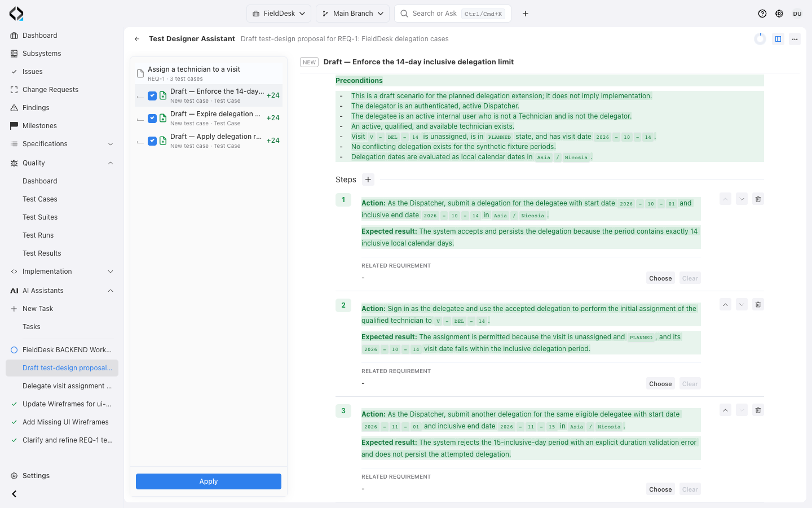Click the back arrow beside Test Designer Assistant

[x=137, y=39]
